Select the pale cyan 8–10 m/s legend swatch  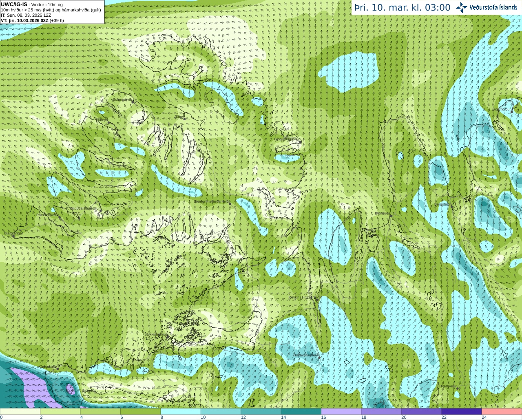(181, 411)
